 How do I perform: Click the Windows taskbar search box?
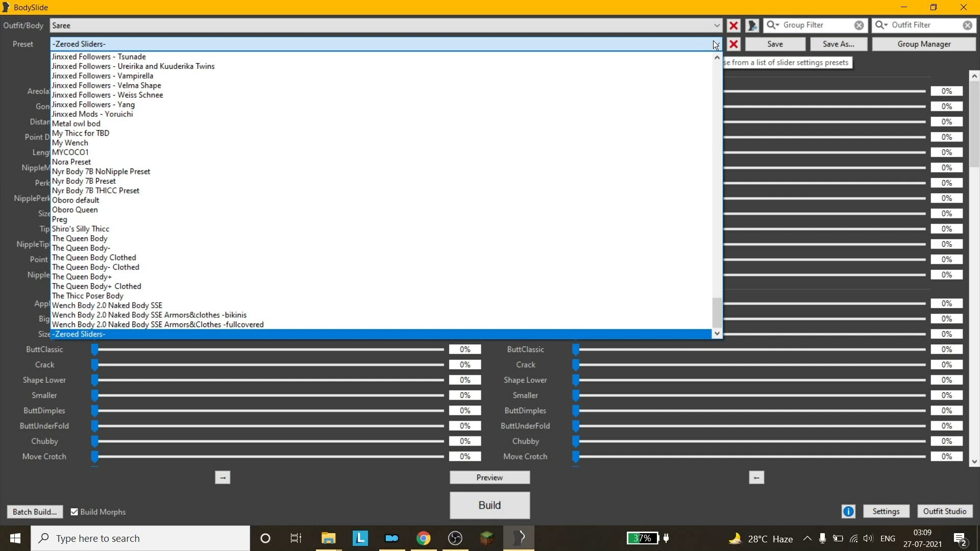(x=140, y=538)
